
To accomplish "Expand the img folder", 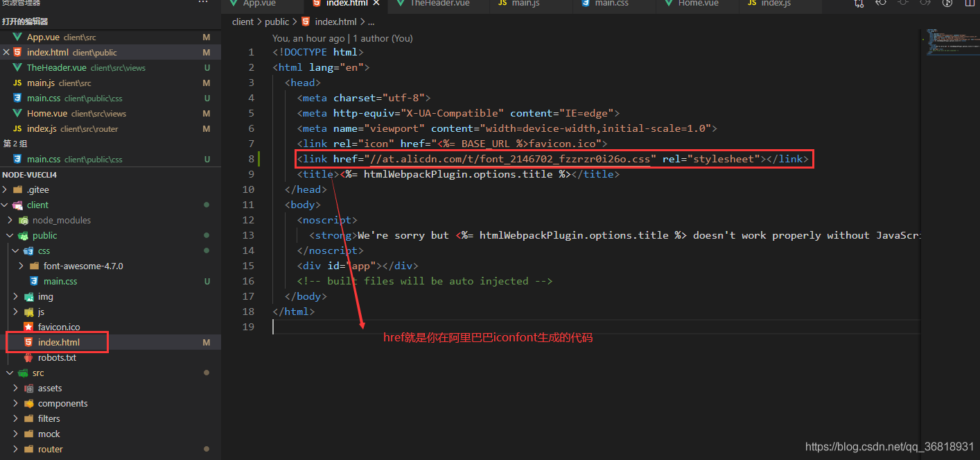I will (x=111, y=296).
